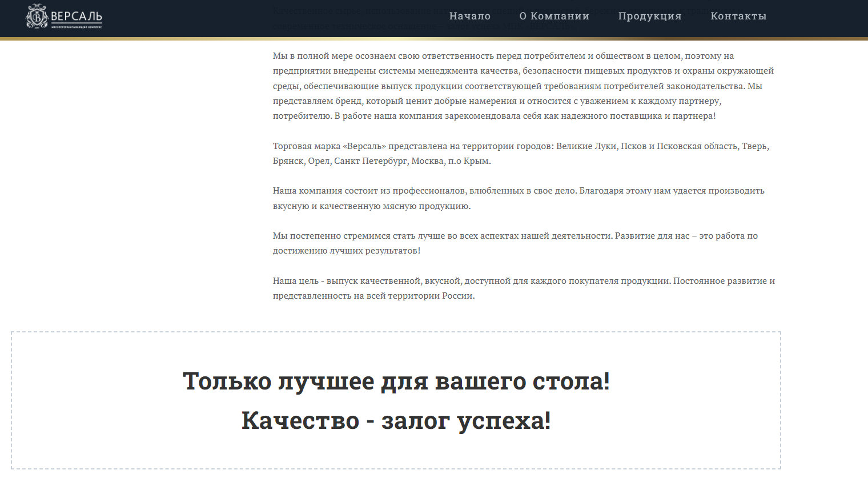Image resolution: width=868 pixels, height=490 pixels.
Task: Click the line 'Брянск, Орел, Санкт Петербург, Москва'
Action: (382, 160)
